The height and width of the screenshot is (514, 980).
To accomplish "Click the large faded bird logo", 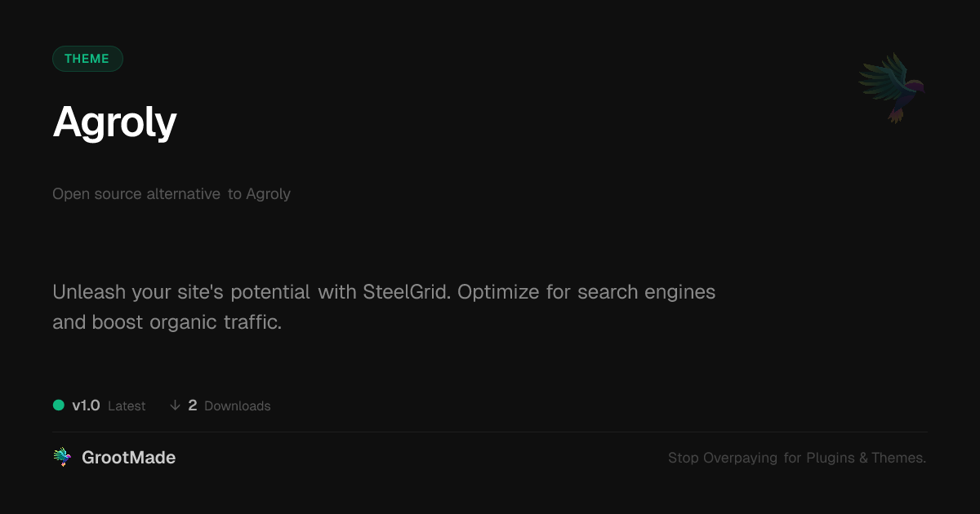I will point(892,87).
